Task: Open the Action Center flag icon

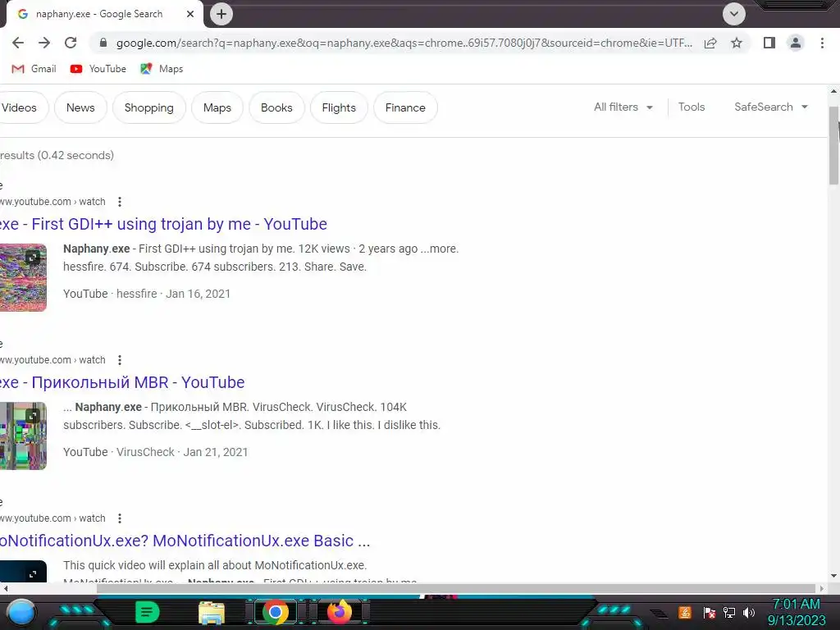Action: click(x=710, y=612)
